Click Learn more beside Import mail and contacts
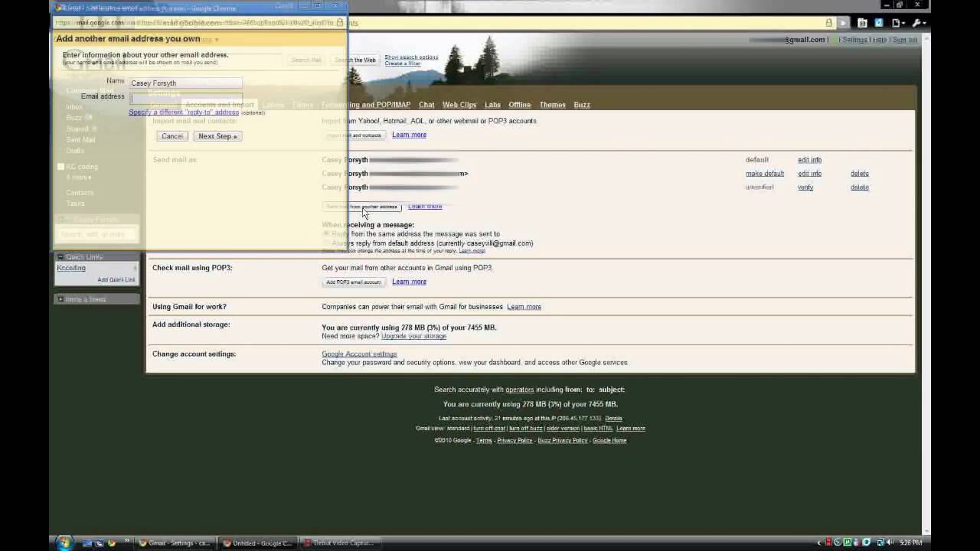This screenshot has height=551, width=980. (409, 135)
